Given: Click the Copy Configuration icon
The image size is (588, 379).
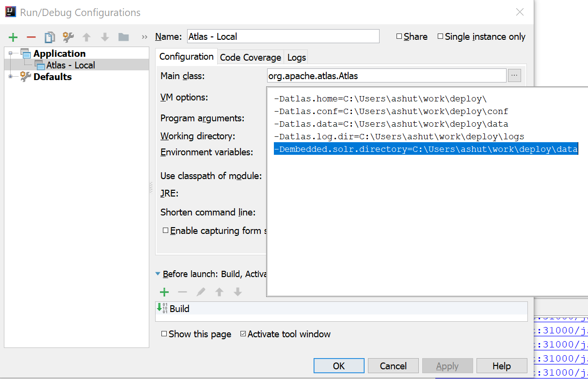Looking at the screenshot, I should coord(49,37).
